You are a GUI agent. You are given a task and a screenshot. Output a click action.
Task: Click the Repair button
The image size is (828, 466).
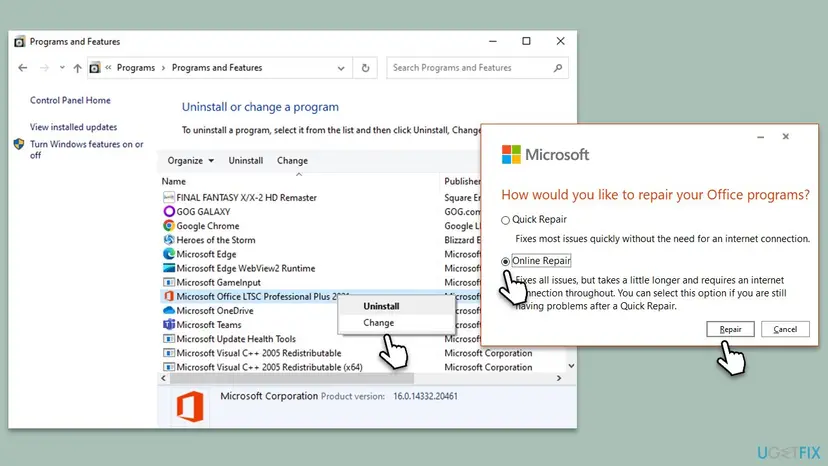730,329
